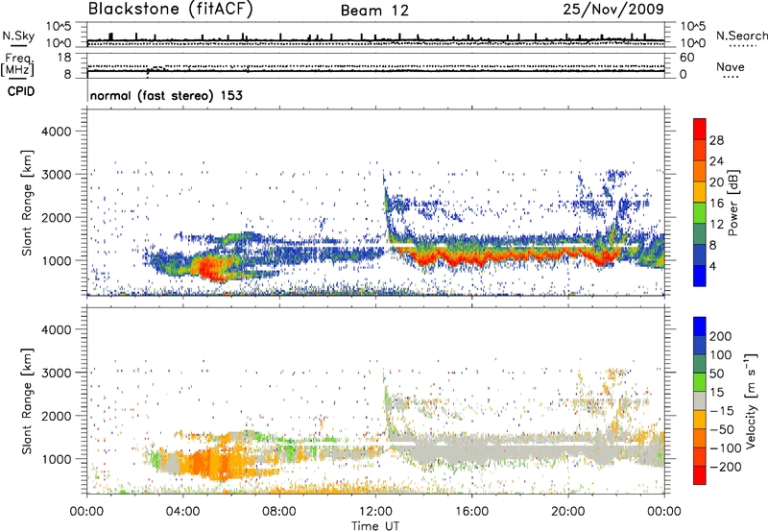Click the "08:00" time tick label
Image resolution: width=768 pixels, height=532 pixels.
click(279, 511)
